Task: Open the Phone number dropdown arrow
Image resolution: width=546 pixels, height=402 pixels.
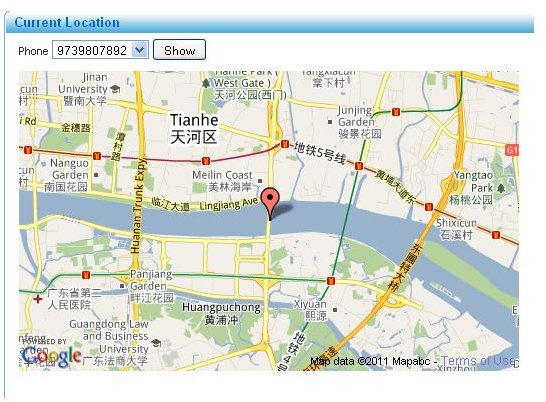Action: [x=140, y=50]
